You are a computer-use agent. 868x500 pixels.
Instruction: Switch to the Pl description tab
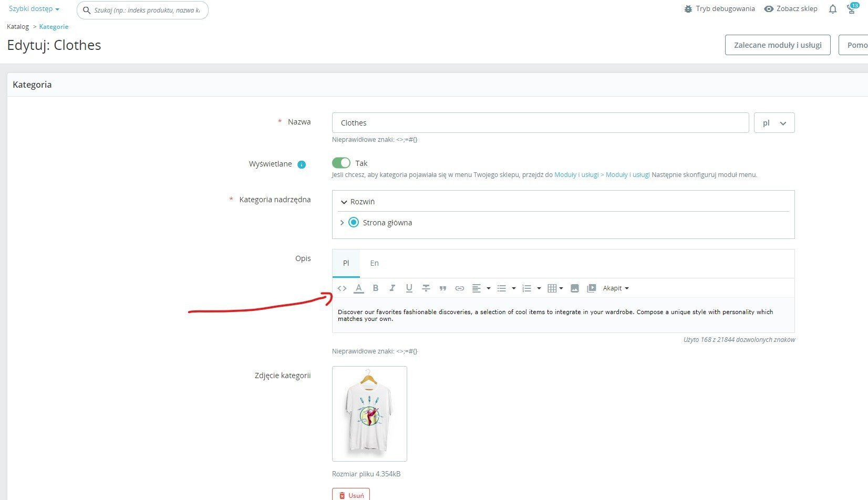pyautogui.click(x=346, y=263)
